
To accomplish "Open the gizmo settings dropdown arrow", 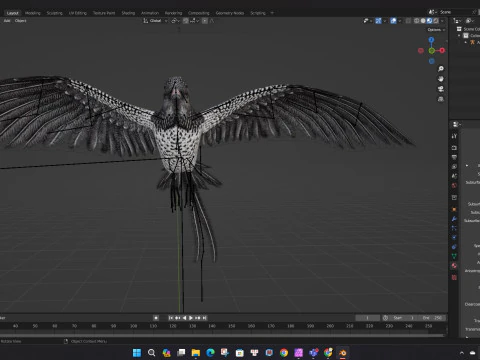I will point(385,21).
